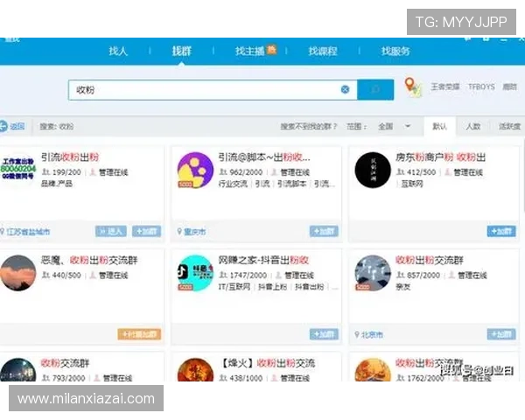Open the 引流收粉出粉 group title
The width and height of the screenshot is (525, 420).
point(70,157)
